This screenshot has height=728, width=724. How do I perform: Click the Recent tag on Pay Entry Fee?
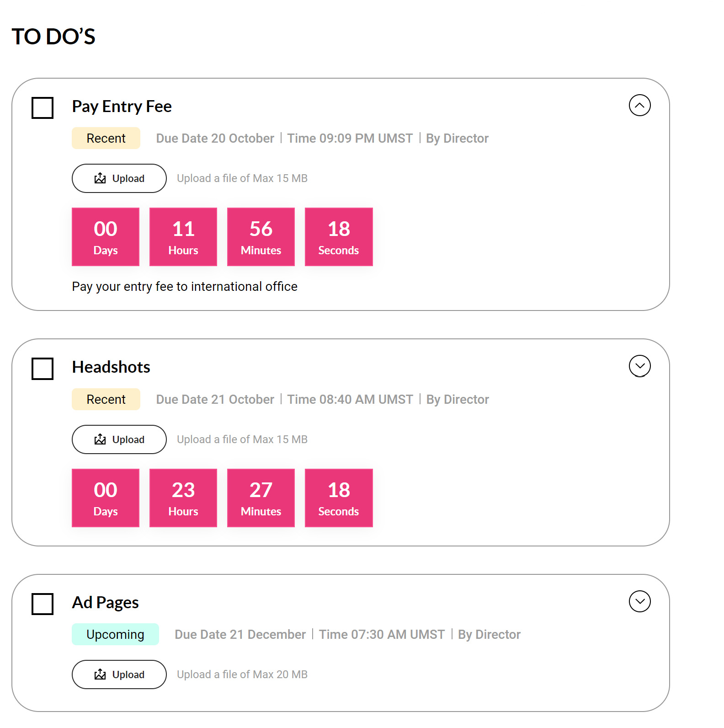[x=106, y=138]
